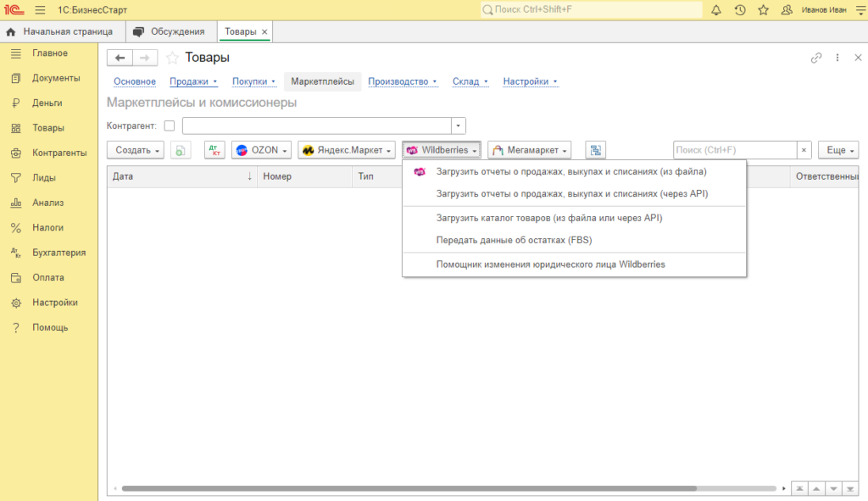Choose Передать данные об остатках (FBS)
Screen dimensions: 868x501
click(x=574, y=240)
